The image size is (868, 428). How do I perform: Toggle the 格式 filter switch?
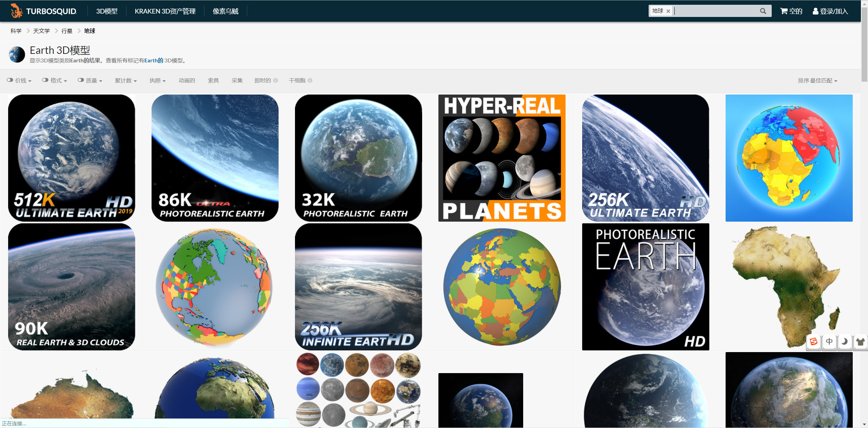click(x=45, y=80)
